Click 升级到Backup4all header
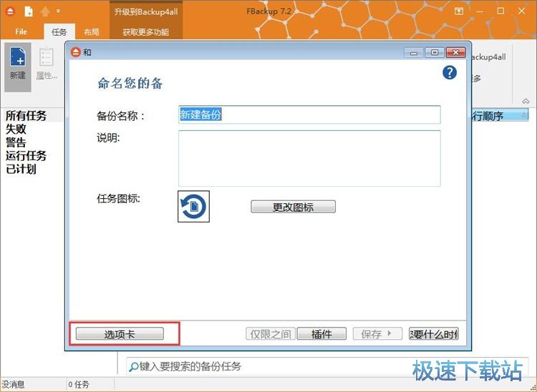 [x=146, y=11]
